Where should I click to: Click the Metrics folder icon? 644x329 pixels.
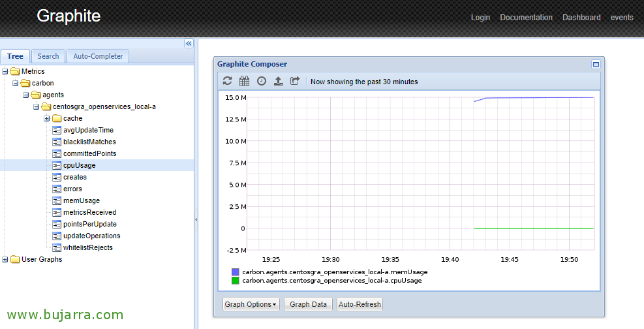(x=15, y=71)
